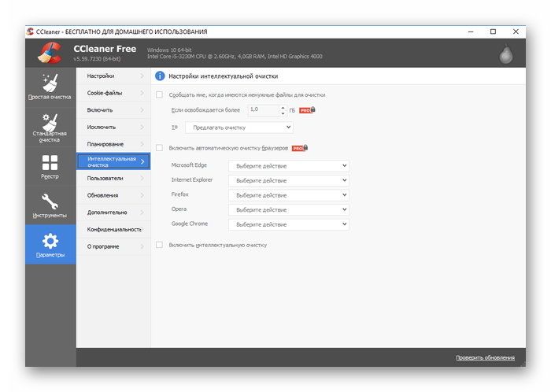Select Интеллектуальная очистка menu item
Screen dimensions: 551x392
pyautogui.click(x=113, y=161)
